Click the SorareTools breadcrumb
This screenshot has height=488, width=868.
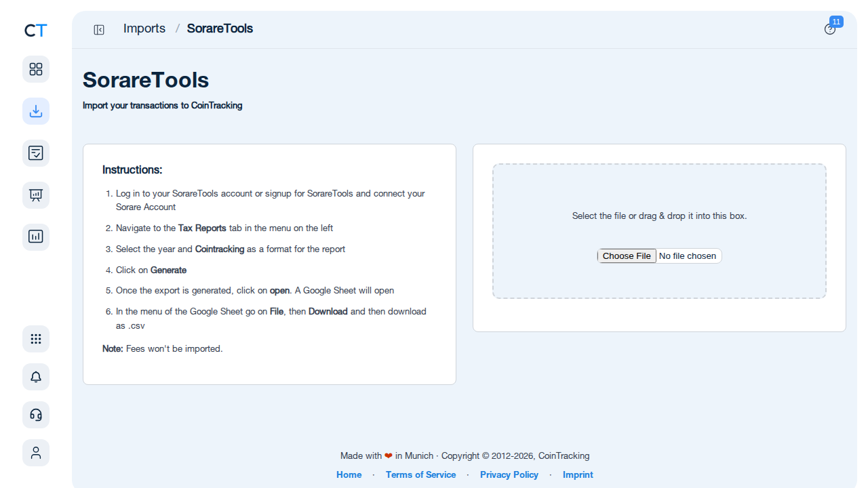(220, 28)
